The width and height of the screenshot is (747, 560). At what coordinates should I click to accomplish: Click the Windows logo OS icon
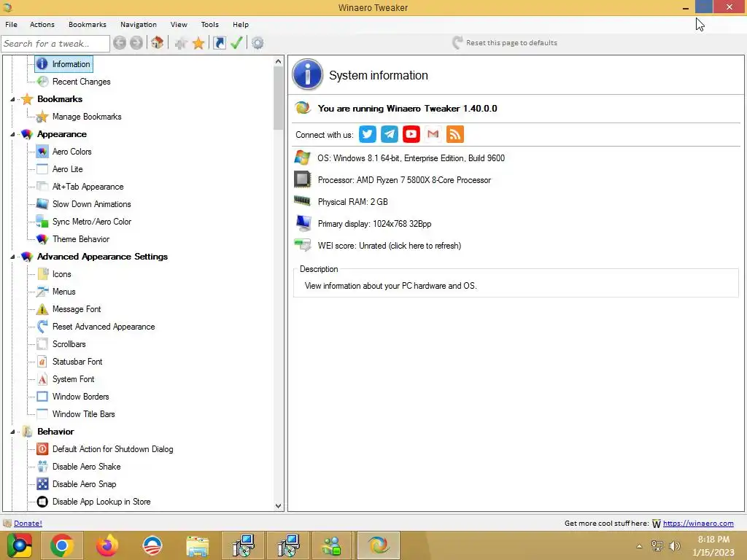click(302, 157)
